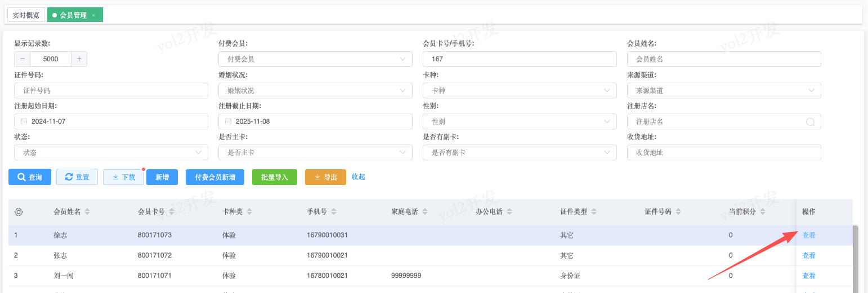Focus the 收货地址 input field

[724, 152]
